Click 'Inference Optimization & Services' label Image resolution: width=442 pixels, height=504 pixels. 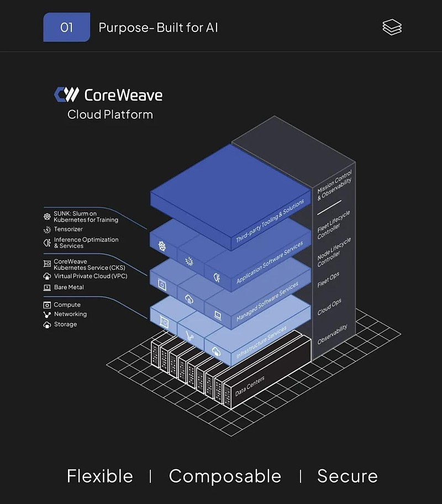coord(86,243)
